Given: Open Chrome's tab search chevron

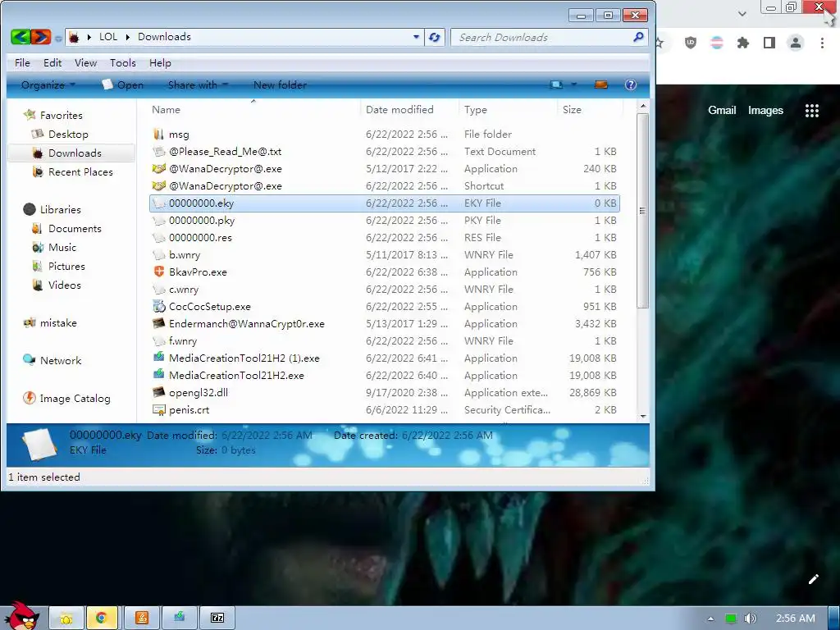Looking at the screenshot, I should click(x=742, y=13).
